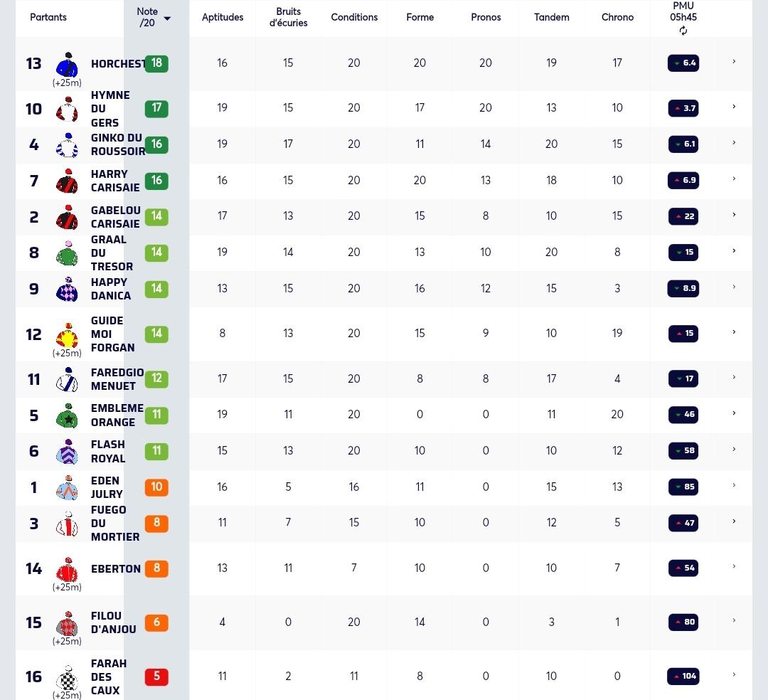Image resolution: width=768 pixels, height=700 pixels.
Task: Click Farah des Caux's black checkered silk
Action: pyautogui.click(x=67, y=677)
